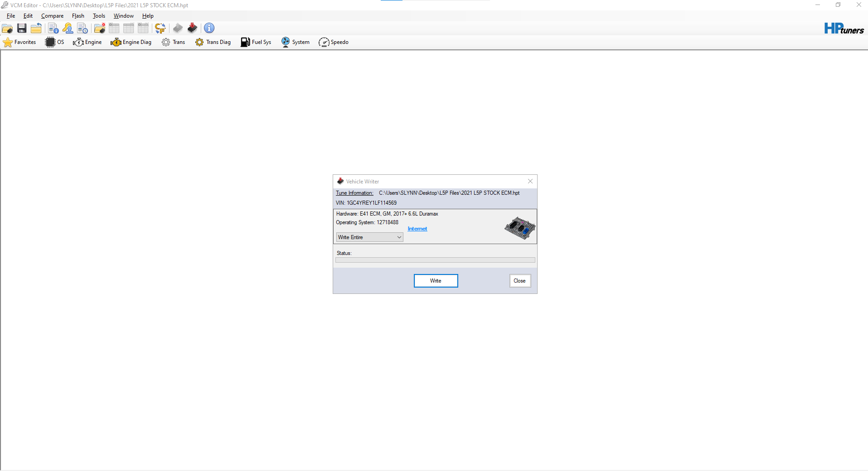This screenshot has width=868, height=471.
Task: Save the current tune file
Action: click(21, 28)
